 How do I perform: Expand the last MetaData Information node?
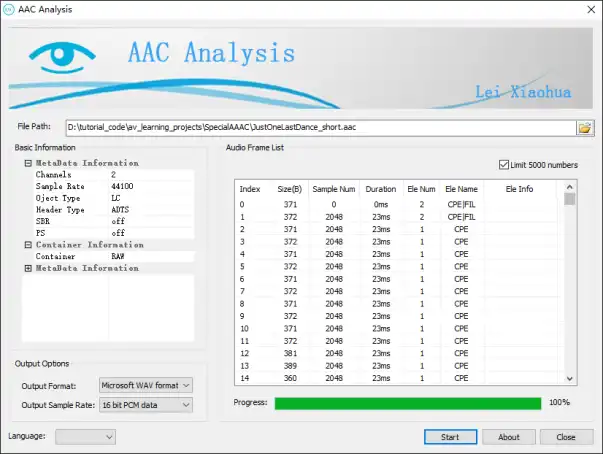tap(28, 268)
